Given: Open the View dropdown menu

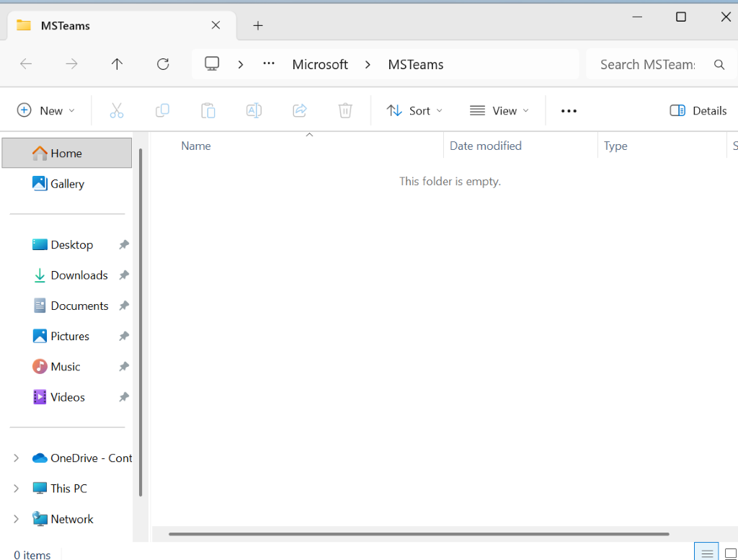Looking at the screenshot, I should click(499, 110).
